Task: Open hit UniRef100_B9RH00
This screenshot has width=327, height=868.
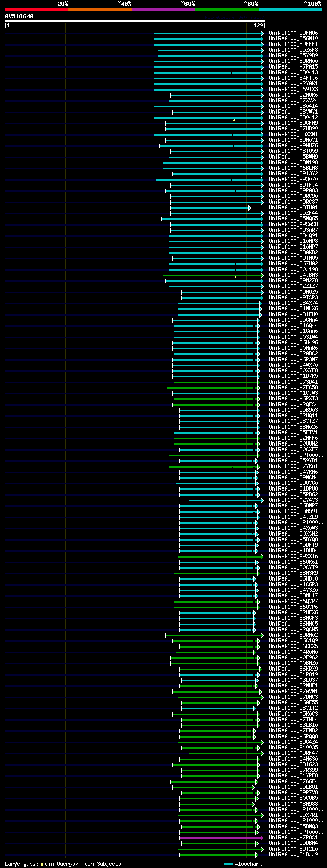Action: pyautogui.click(x=293, y=61)
